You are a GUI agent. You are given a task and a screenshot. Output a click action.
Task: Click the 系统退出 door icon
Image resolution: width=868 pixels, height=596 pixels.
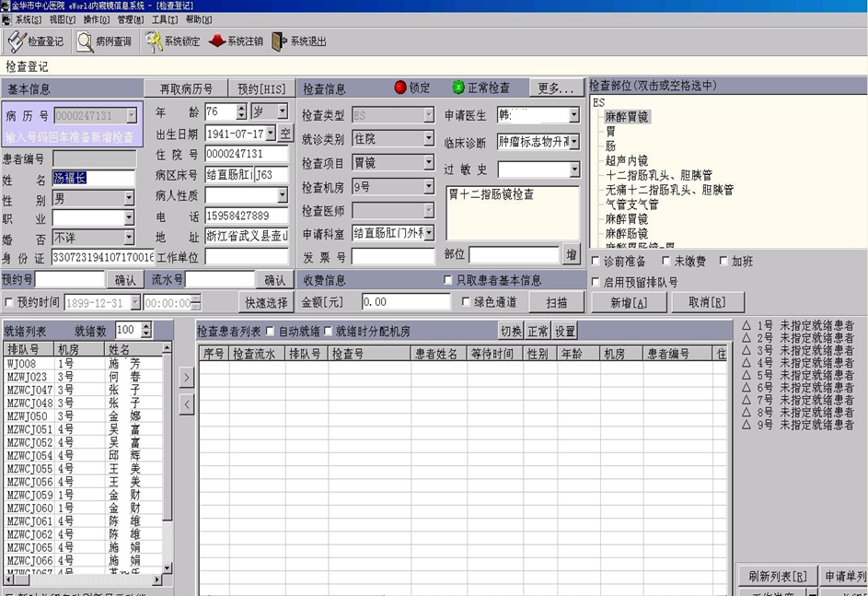(x=279, y=41)
